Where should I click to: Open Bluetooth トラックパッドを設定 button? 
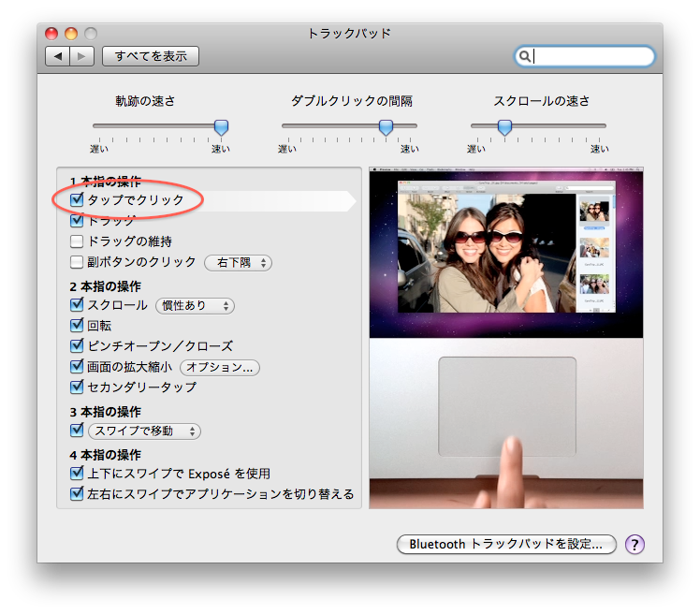click(x=506, y=544)
